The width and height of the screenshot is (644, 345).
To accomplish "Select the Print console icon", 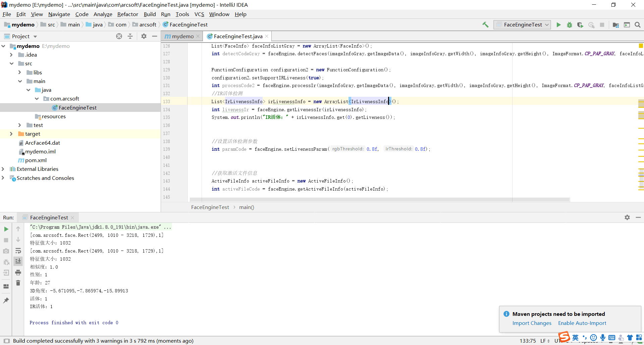I will 18,273.
